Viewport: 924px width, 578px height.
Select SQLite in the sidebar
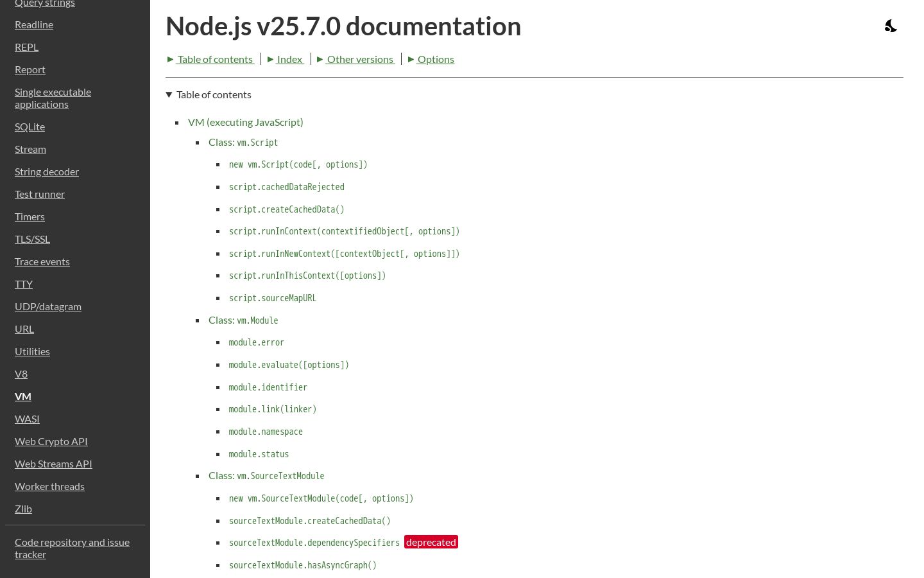30,127
